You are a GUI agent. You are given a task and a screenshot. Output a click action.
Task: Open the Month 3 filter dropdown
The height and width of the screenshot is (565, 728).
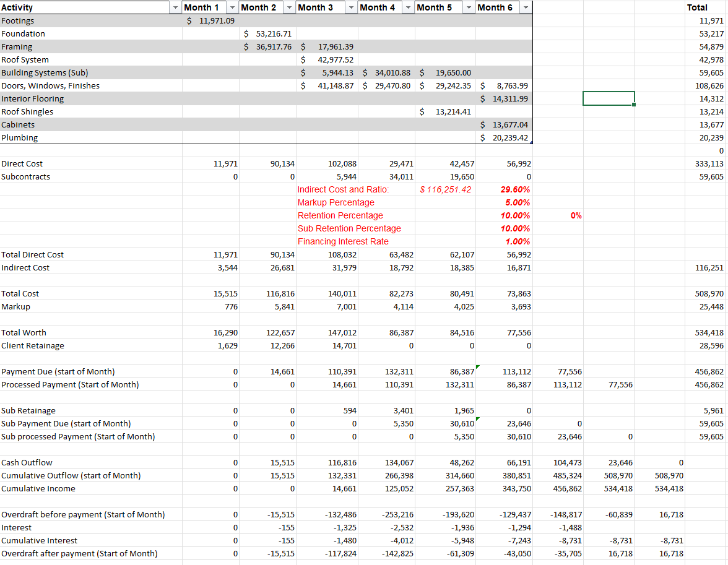tap(352, 7)
